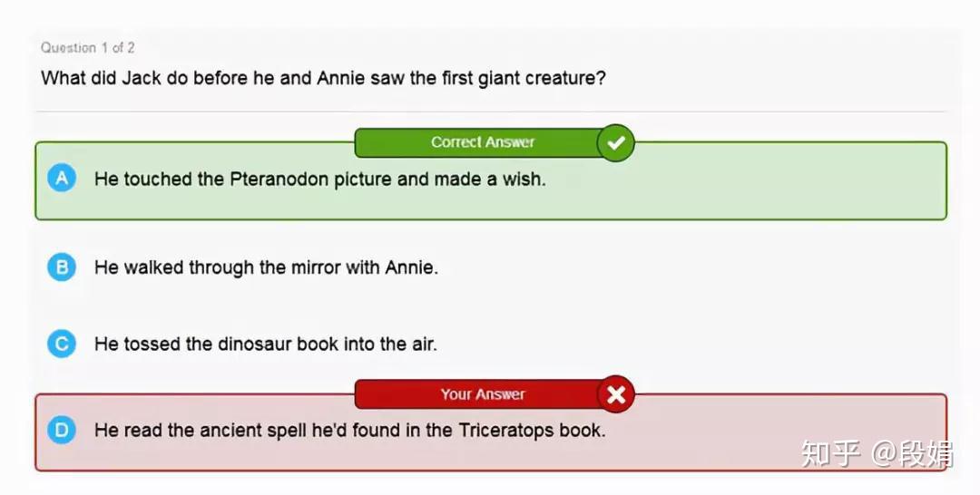Select answer option A circle
This screenshot has width=980, height=495.
tap(62, 179)
